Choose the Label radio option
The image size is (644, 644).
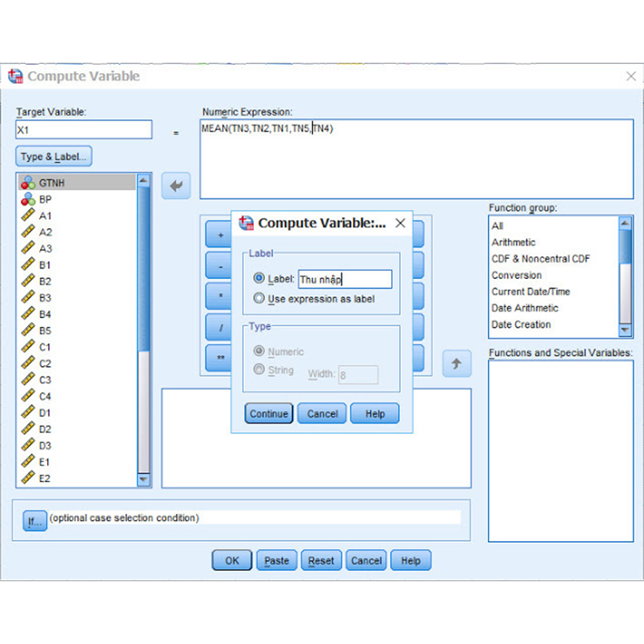click(x=259, y=278)
